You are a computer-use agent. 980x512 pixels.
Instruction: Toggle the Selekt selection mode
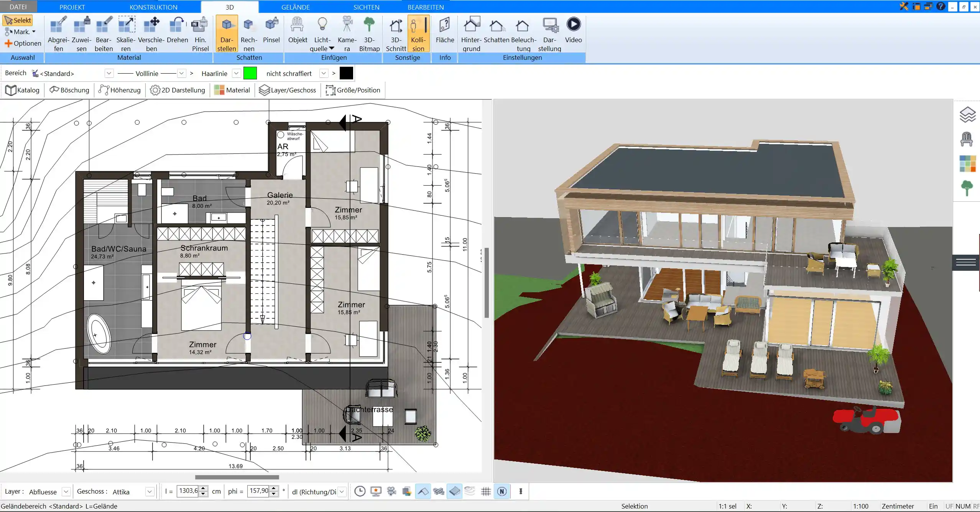pos(18,20)
